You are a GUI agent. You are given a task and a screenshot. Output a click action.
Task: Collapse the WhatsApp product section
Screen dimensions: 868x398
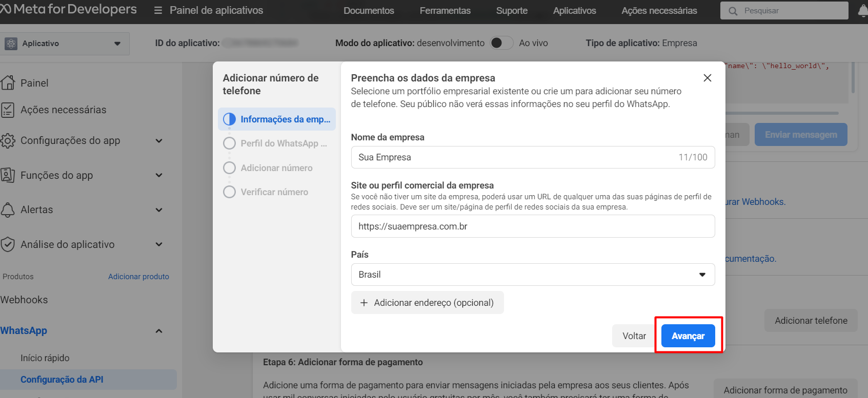tap(159, 331)
